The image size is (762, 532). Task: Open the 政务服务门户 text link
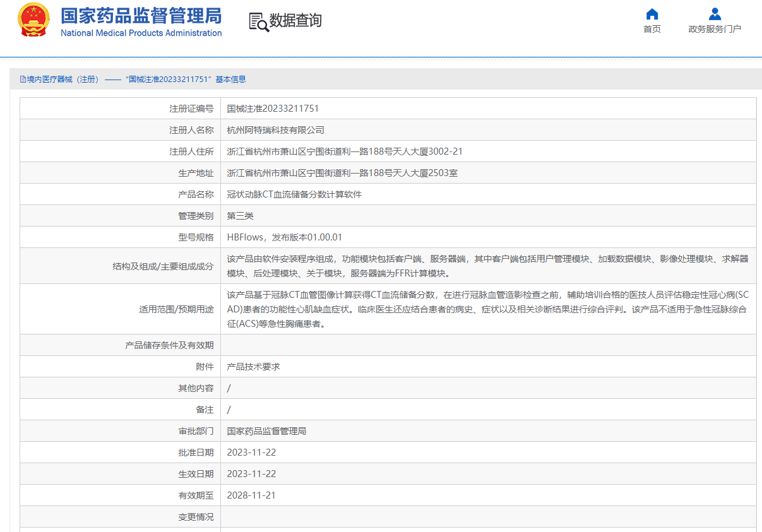[715, 29]
